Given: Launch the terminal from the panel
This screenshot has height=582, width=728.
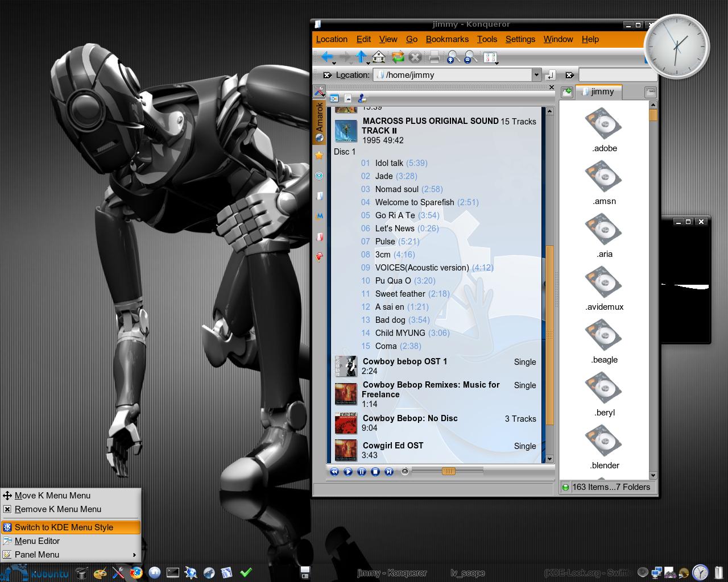Looking at the screenshot, I should click(172, 572).
